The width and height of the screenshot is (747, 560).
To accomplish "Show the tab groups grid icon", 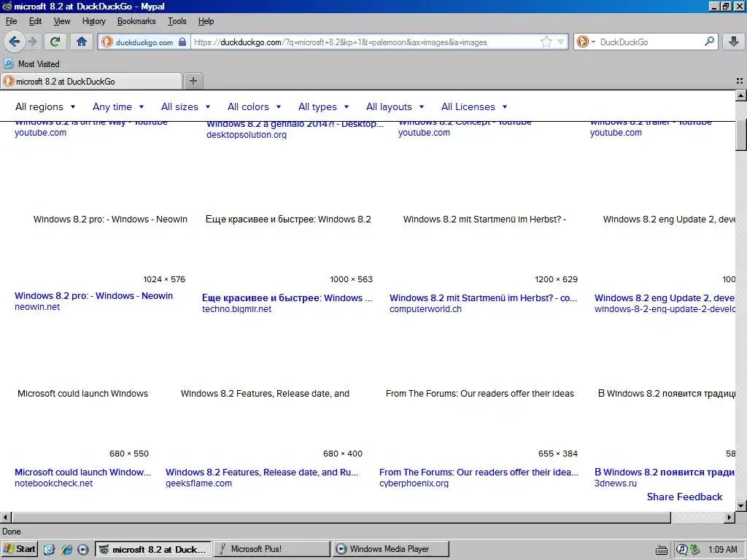I will click(740, 81).
